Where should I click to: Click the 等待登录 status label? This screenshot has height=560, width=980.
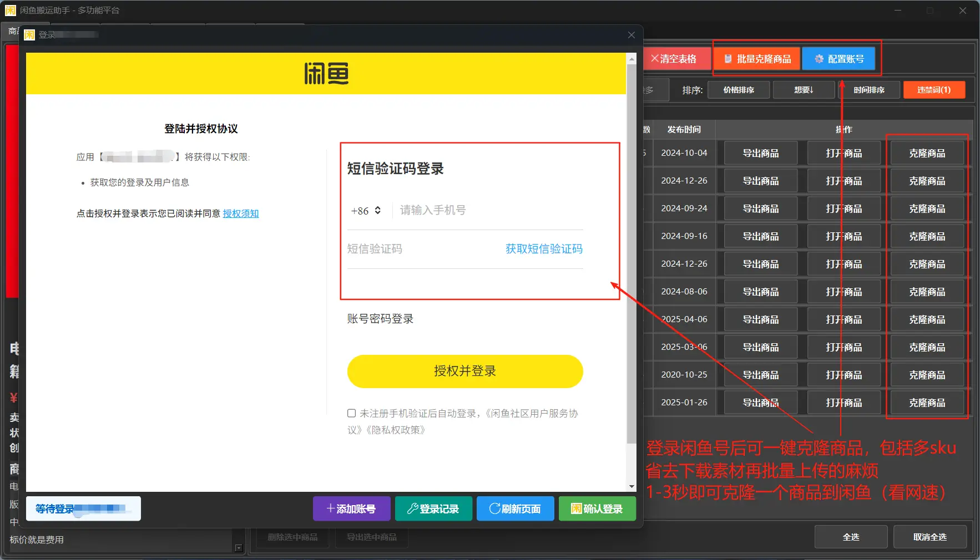tap(83, 508)
